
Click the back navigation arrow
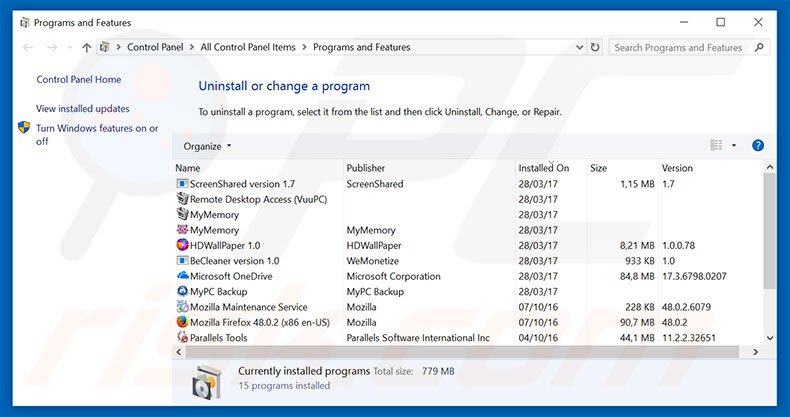(28, 47)
